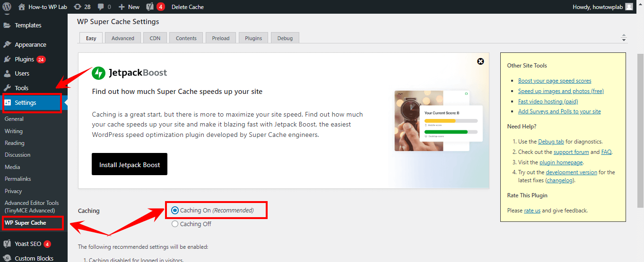Open Boost your page speed scores link
Screen dimensions: 644x262
(x=555, y=81)
